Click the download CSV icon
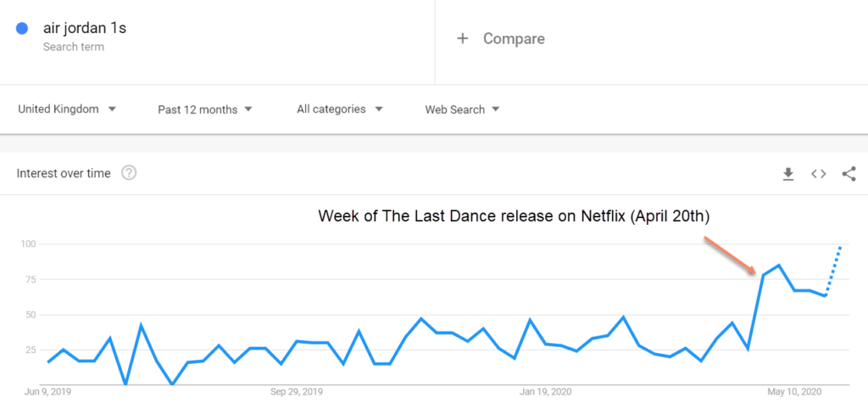The image size is (868, 403). (x=788, y=174)
